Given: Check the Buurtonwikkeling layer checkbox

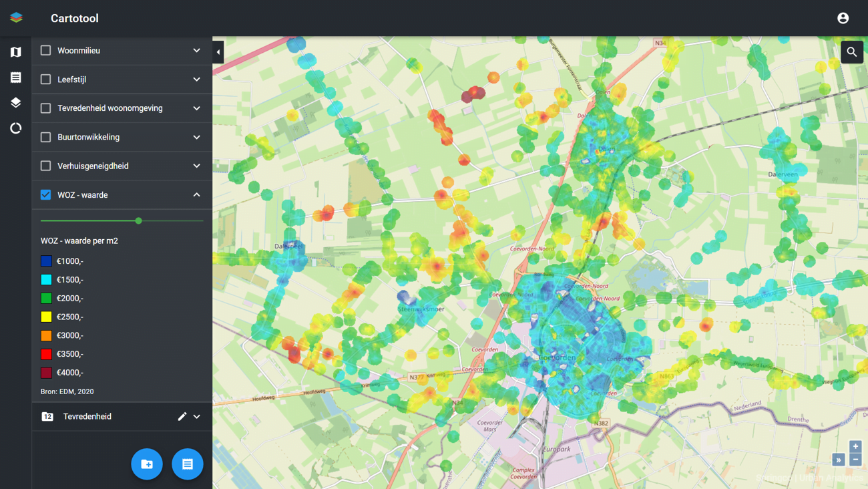Looking at the screenshot, I should tap(45, 137).
